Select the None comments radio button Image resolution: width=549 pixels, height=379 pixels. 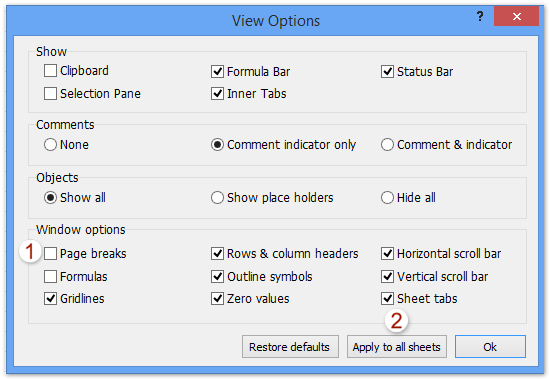click(x=50, y=145)
